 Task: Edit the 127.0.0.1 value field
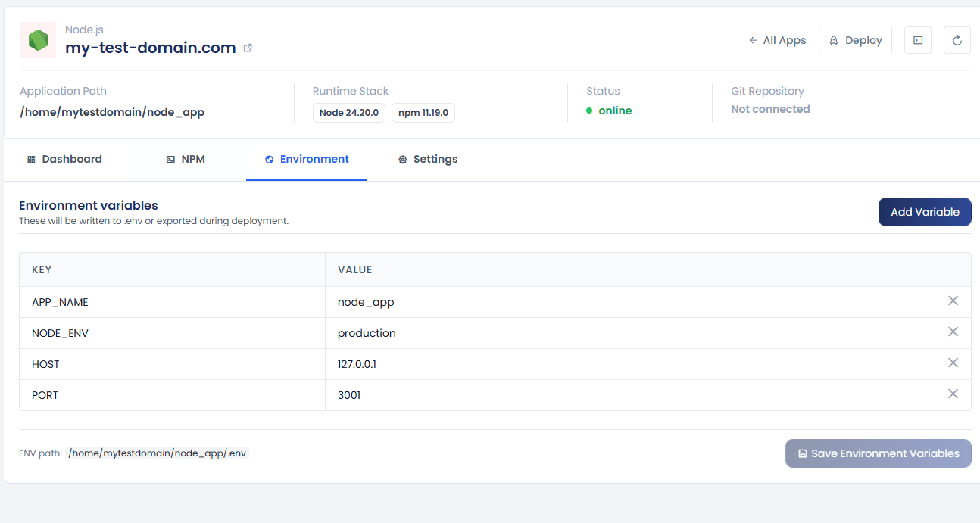pyautogui.click(x=630, y=364)
